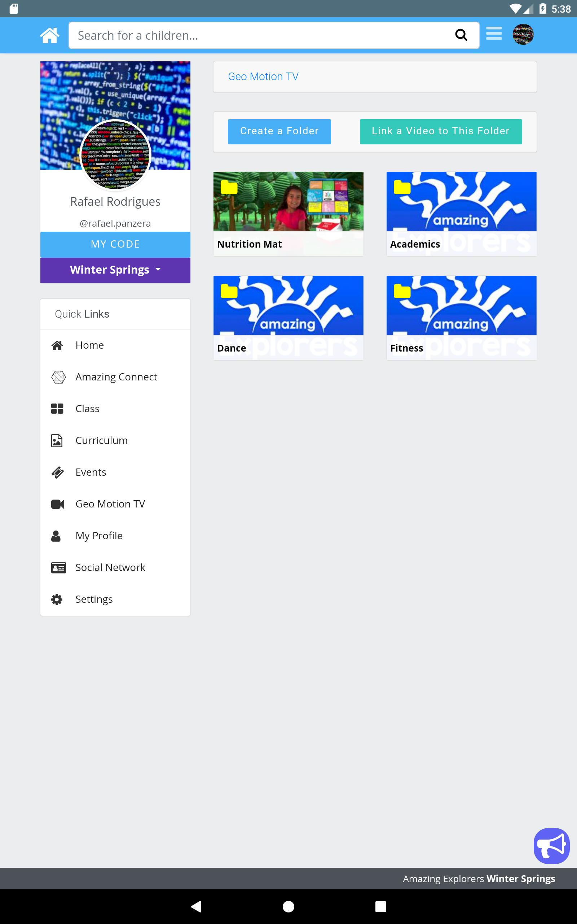Image resolution: width=577 pixels, height=924 pixels.
Task: Open the user avatar in header
Action: point(523,34)
